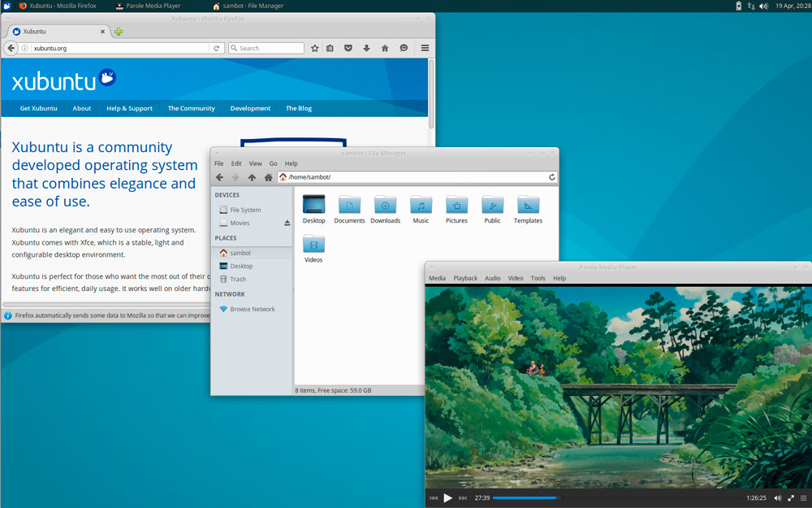812x508 pixels.
Task: Open Go menu in File Manager
Action: (273, 163)
